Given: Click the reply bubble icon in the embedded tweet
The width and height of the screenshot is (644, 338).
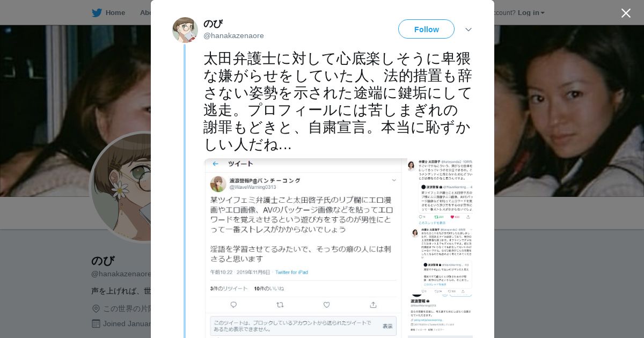Looking at the screenshot, I should [233, 305].
